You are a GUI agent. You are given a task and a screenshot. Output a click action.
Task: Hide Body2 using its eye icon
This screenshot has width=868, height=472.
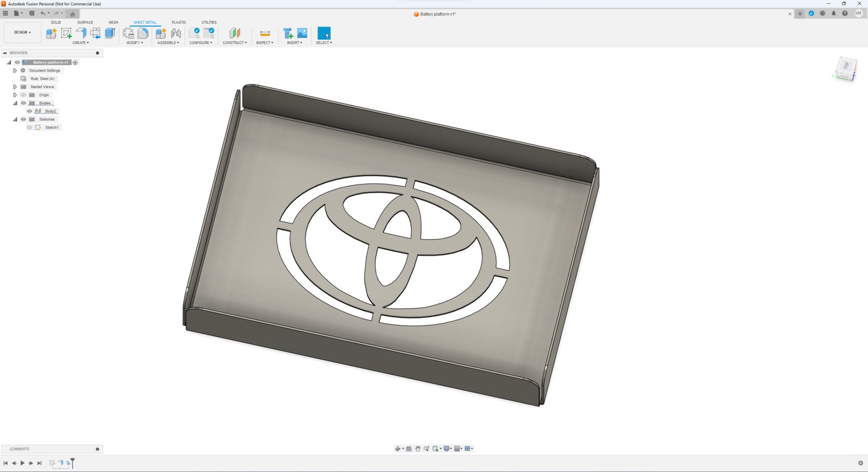coord(30,111)
